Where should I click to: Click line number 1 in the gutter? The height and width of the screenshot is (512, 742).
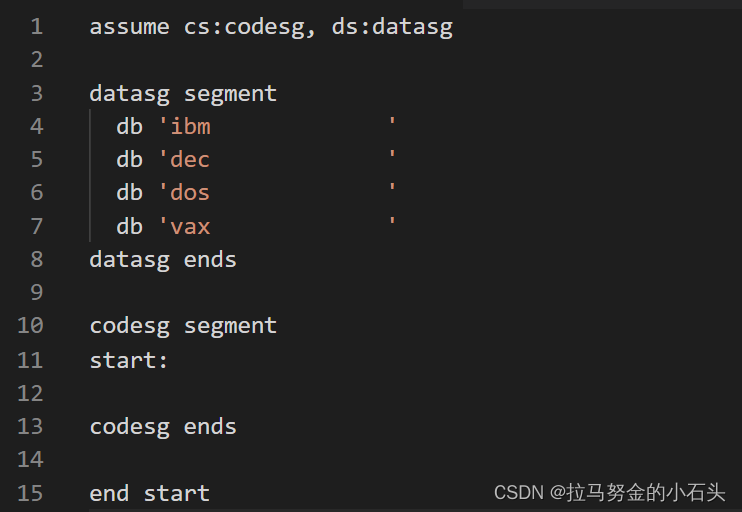36,27
